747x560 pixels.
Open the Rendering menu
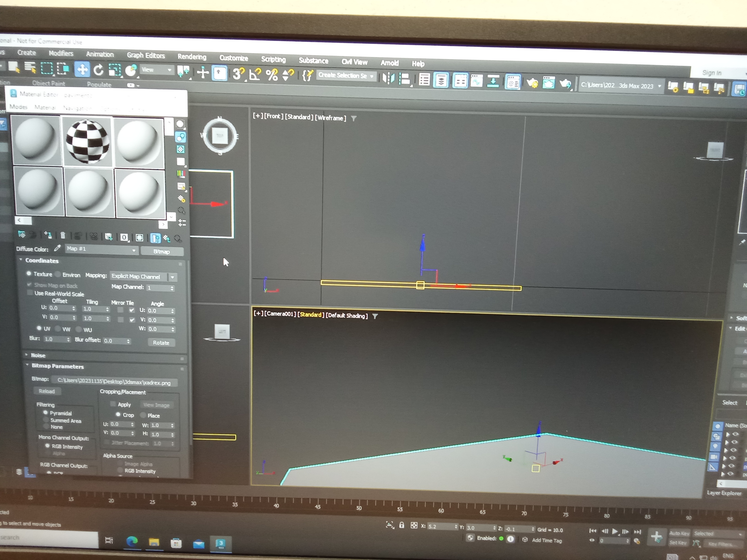[192, 57]
